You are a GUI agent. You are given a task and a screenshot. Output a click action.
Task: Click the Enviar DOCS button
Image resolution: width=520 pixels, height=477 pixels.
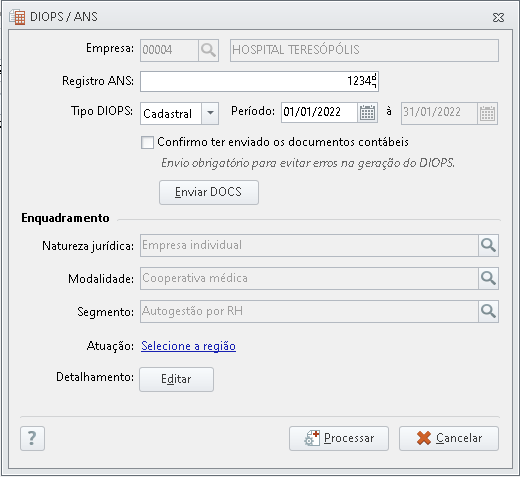pos(209,192)
